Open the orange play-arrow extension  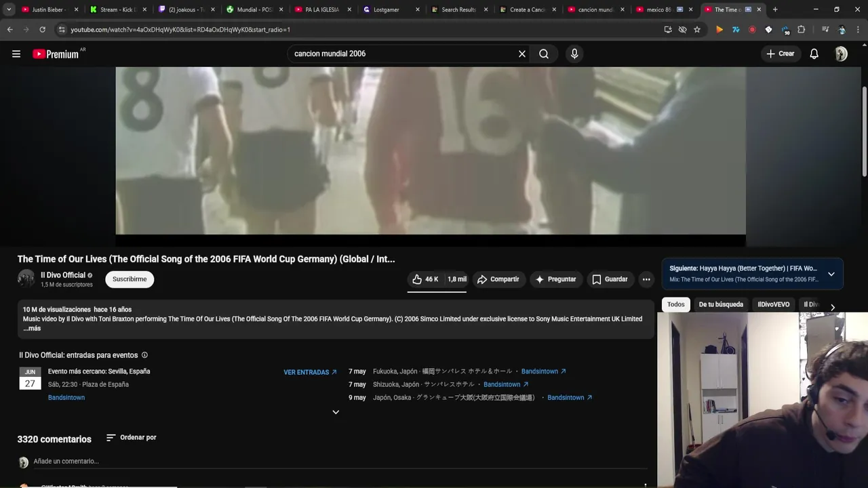point(719,29)
